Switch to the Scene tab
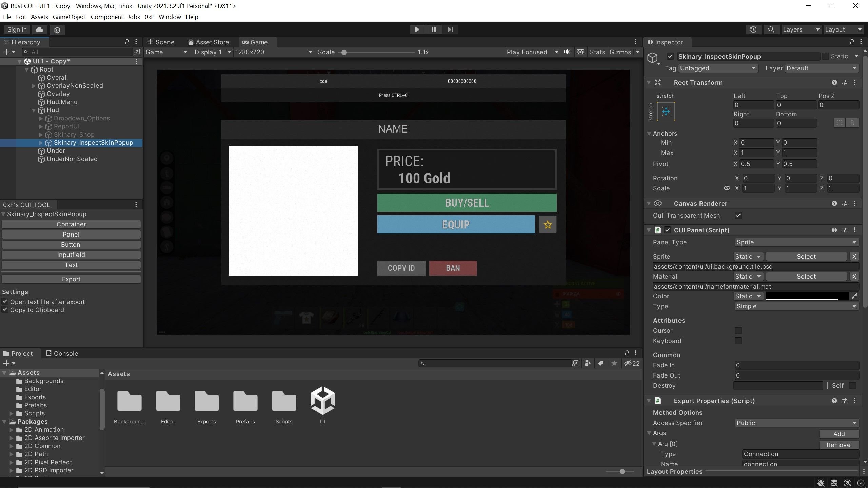The image size is (868, 488). [x=161, y=42]
